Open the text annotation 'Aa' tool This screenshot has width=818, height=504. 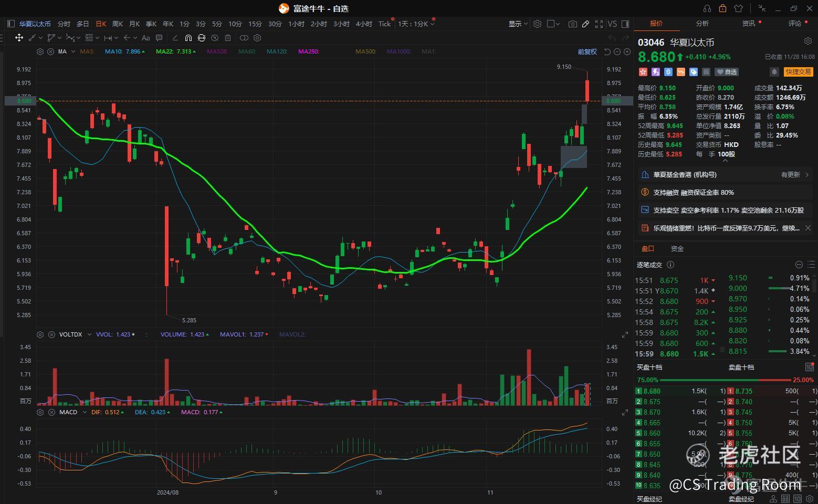coord(146,38)
